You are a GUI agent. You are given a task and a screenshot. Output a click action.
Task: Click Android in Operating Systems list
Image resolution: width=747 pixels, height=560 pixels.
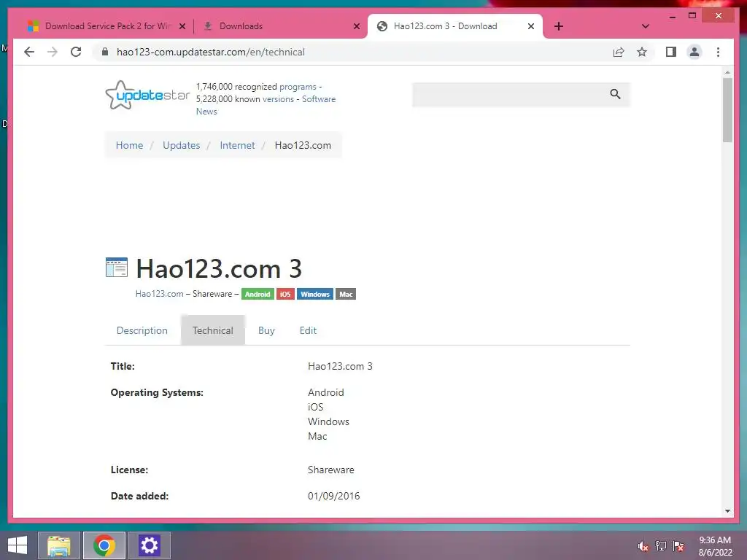[x=326, y=392]
